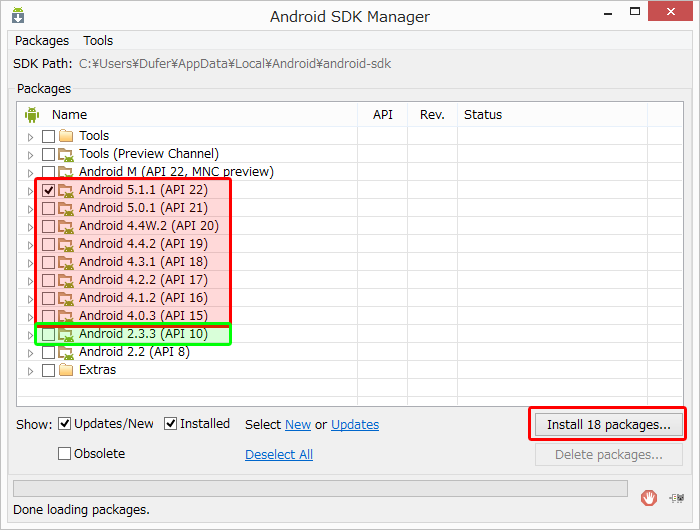
Task: Expand the Android 4.4W.2 (API 20) node
Action: click(x=30, y=227)
